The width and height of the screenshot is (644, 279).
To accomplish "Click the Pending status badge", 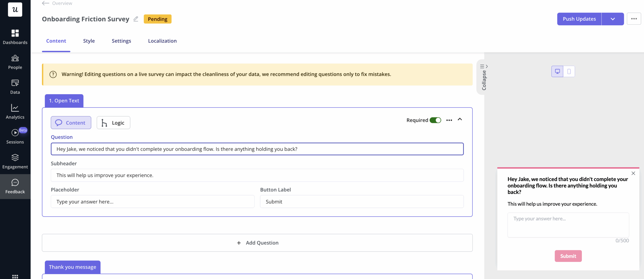I will pyautogui.click(x=157, y=19).
